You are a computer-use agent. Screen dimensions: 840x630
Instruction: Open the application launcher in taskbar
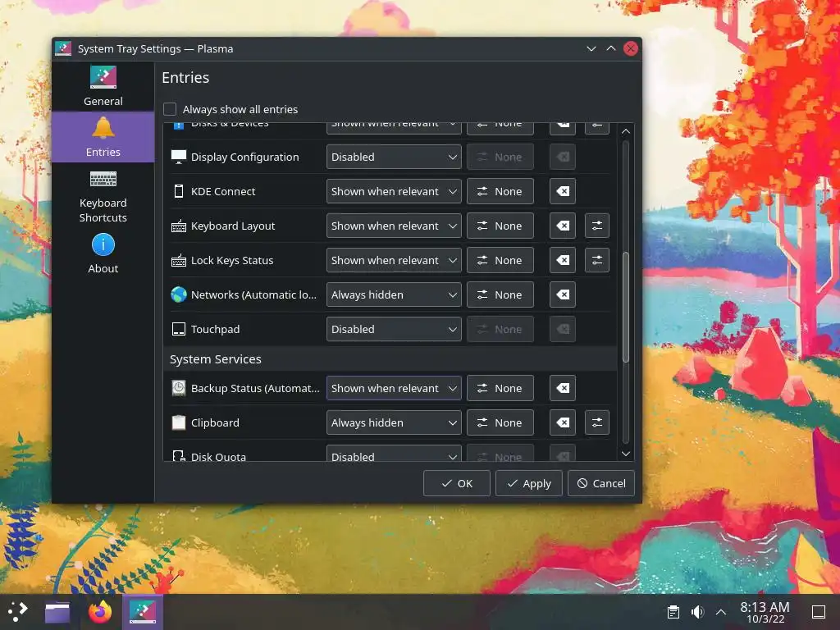(x=18, y=611)
